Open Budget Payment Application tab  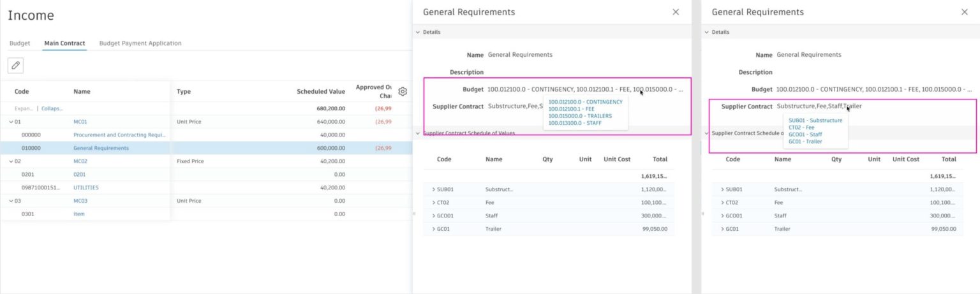coord(140,43)
